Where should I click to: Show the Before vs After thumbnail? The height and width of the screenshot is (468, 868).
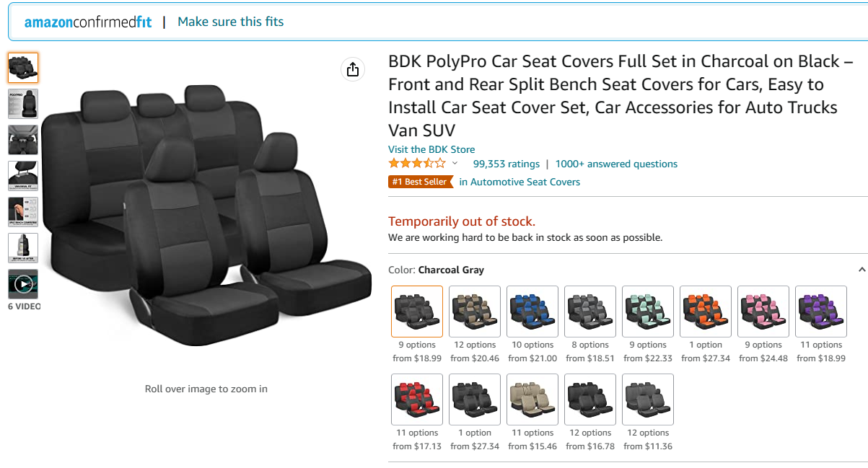pyautogui.click(x=23, y=248)
